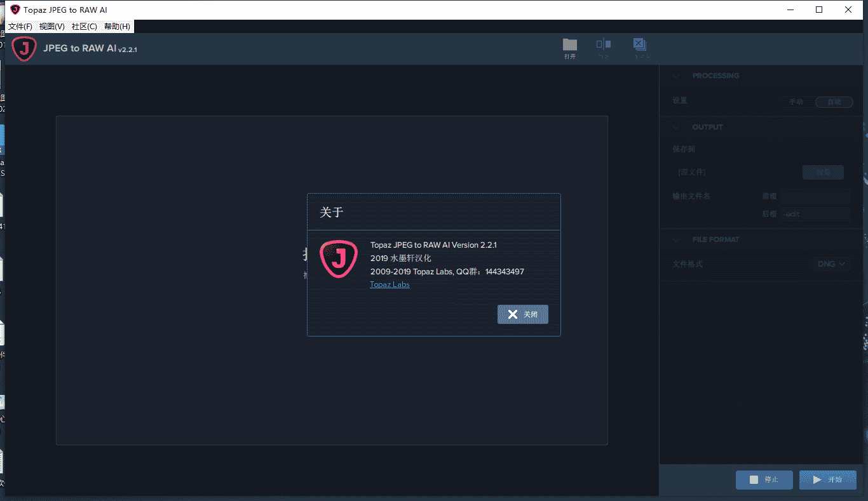Viewport: 868px width, 501px height.
Task: Open the 帮助(H) menu
Action: click(117, 27)
